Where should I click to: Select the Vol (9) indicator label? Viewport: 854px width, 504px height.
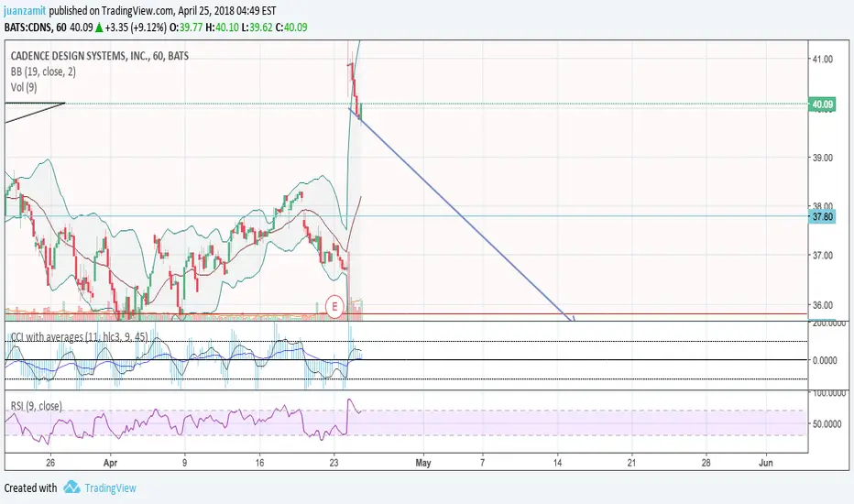pyautogui.click(x=24, y=87)
